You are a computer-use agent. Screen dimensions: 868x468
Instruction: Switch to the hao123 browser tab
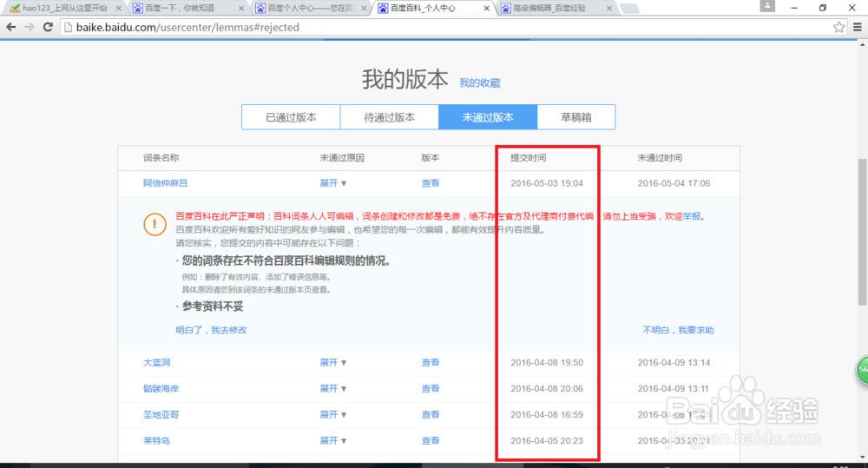[x=63, y=9]
